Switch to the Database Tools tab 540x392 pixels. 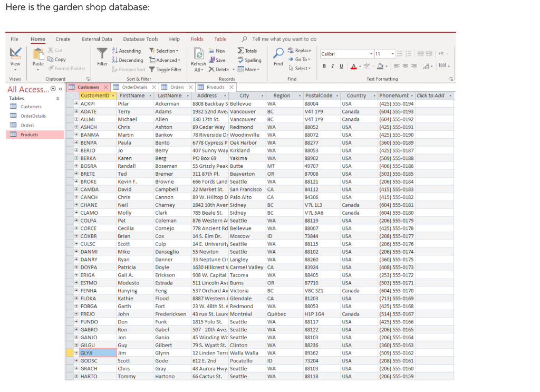[x=140, y=39]
